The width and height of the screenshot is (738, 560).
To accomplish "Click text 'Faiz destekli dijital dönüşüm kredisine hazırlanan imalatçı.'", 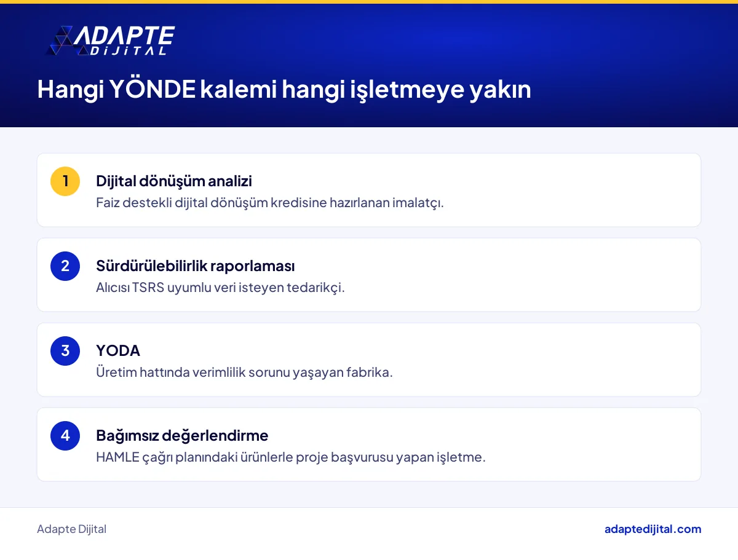I will 270,203.
